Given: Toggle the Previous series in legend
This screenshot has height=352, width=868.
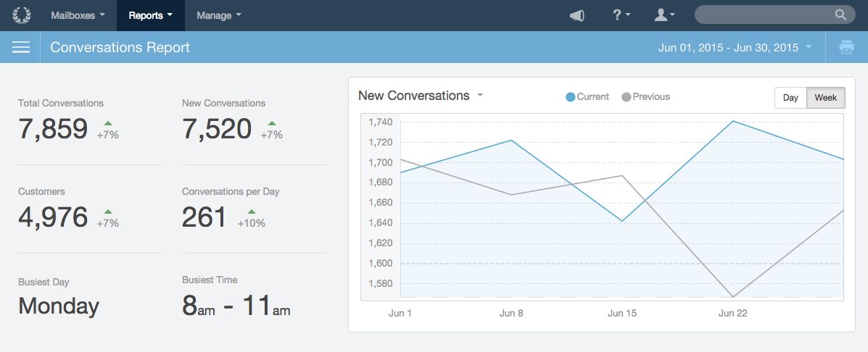Looking at the screenshot, I should tap(645, 97).
